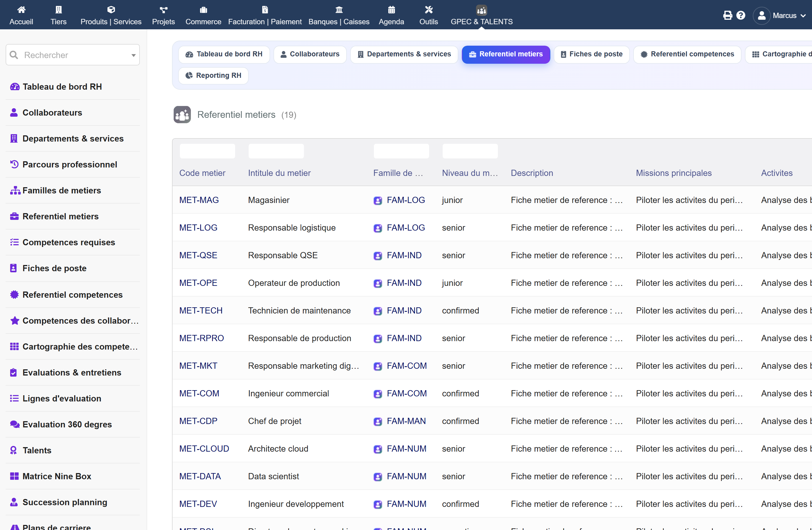Open the help question mark icon
Viewport: 812px width, 530px height.
point(741,15)
